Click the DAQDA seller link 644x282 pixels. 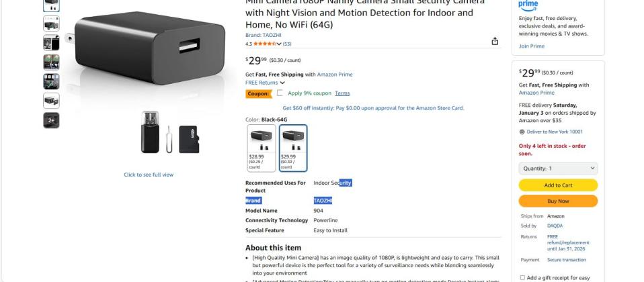(x=555, y=226)
